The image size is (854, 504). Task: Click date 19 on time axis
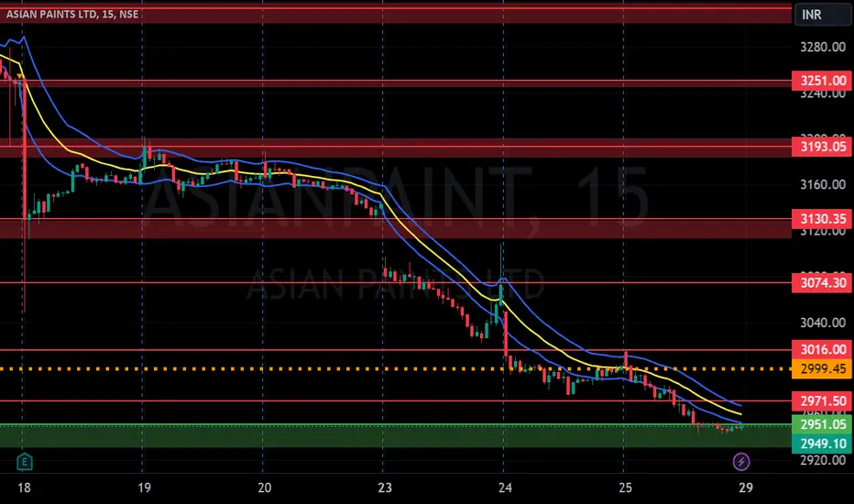144,488
